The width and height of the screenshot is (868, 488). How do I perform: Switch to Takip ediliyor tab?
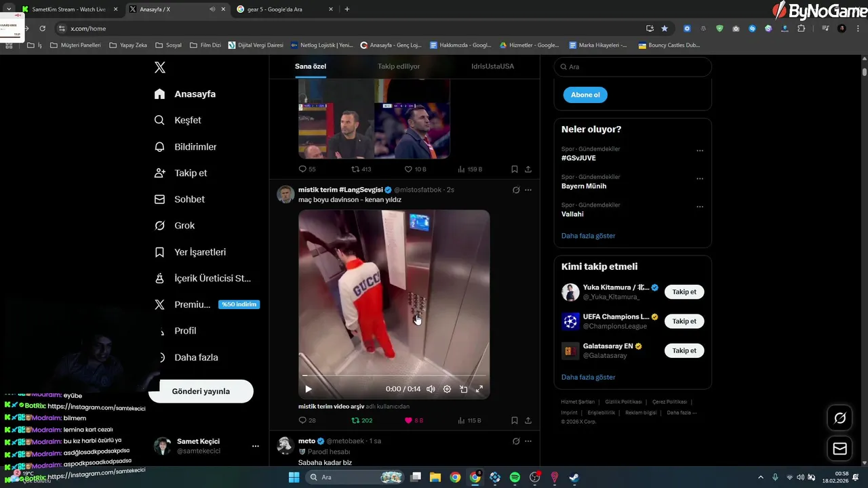click(x=399, y=66)
